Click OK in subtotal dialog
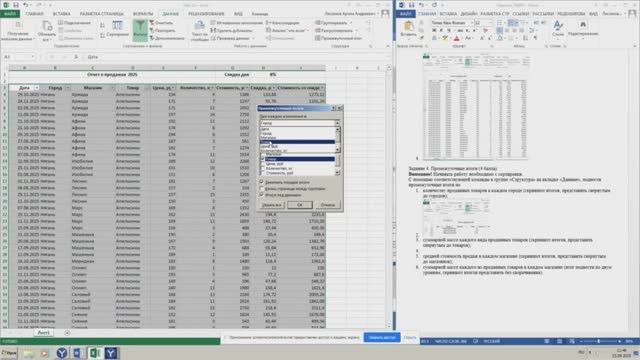 (x=300, y=205)
